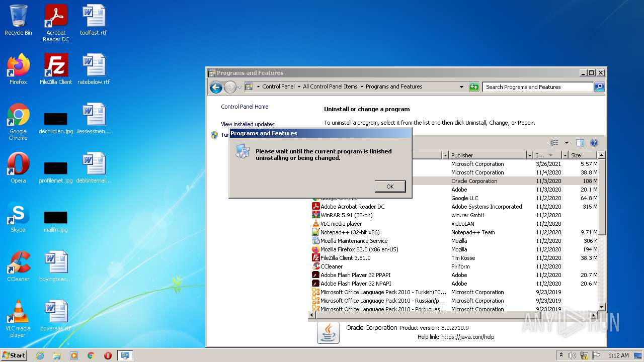Open the More options view dropdown arrow
Image resolution: width=644 pixels, height=362 pixels.
(567, 143)
